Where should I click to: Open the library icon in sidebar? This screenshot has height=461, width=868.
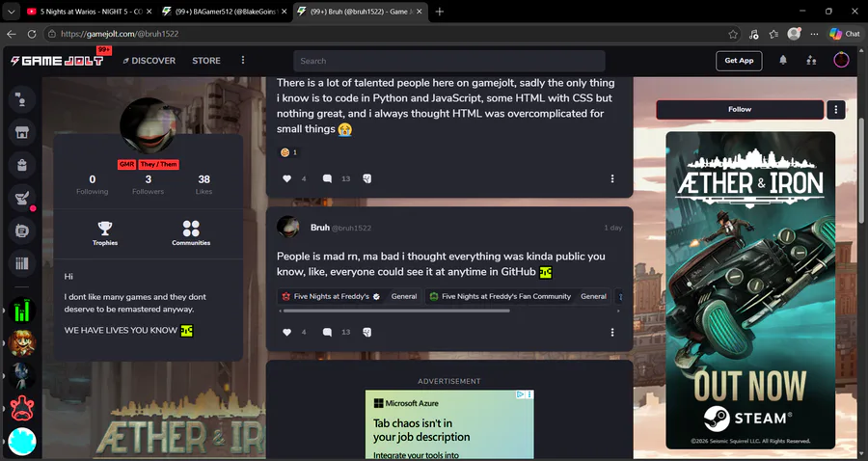[x=21, y=263]
